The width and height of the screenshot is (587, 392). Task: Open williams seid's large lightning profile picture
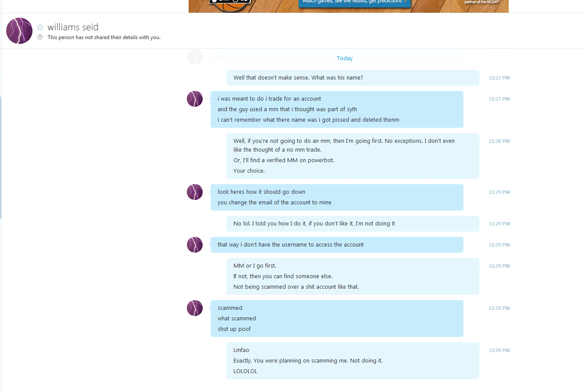pyautogui.click(x=19, y=31)
